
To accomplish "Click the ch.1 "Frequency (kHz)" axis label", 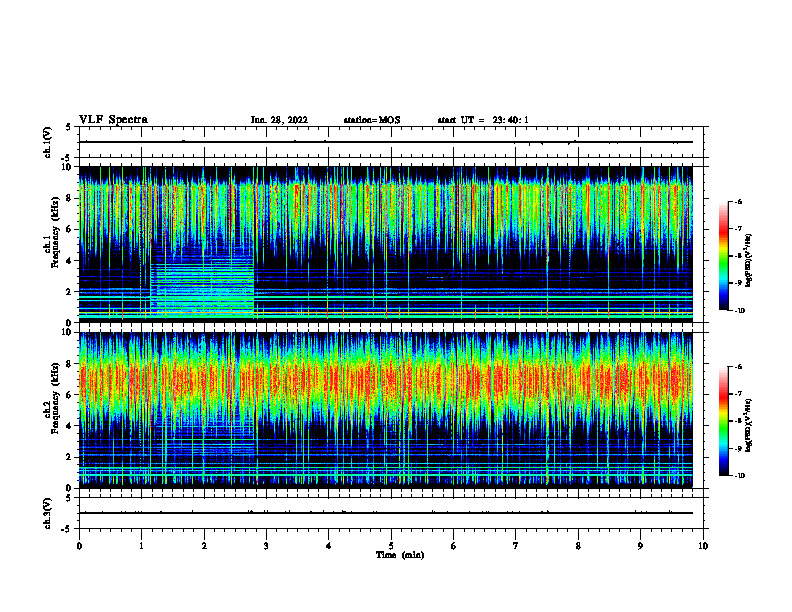I will tap(56, 232).
